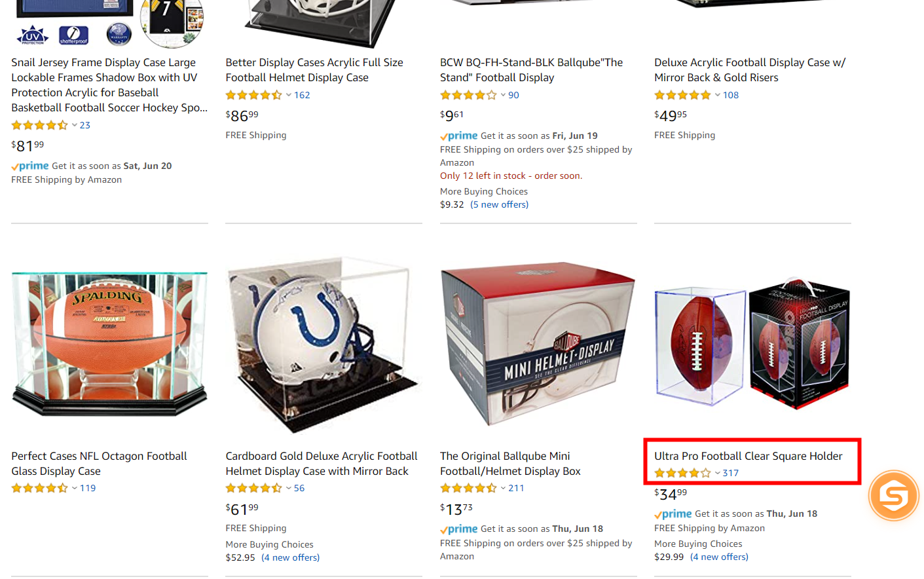Click the Ultra Pro football holder image
Image resolution: width=924 pixels, height=579 pixels.
tap(752, 344)
